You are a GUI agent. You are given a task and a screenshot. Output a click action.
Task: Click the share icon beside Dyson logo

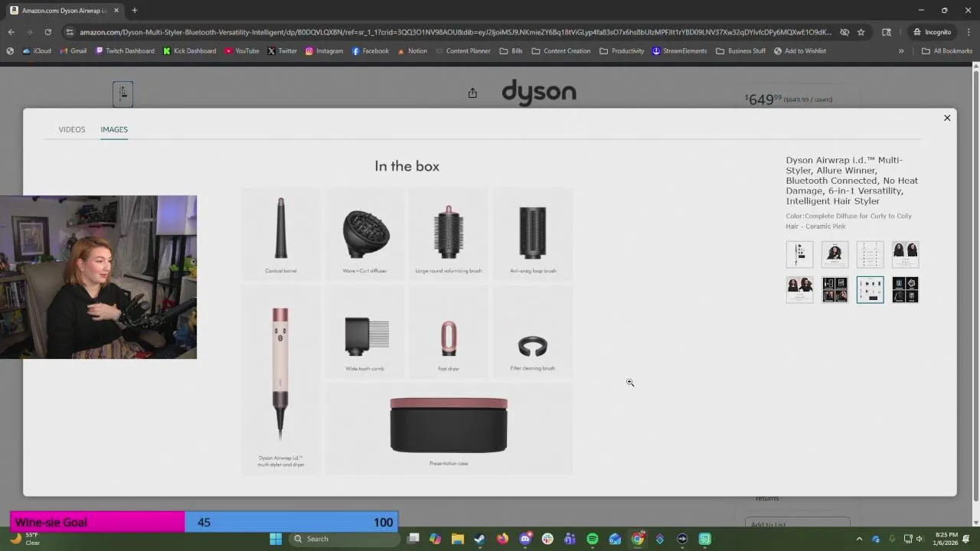coord(472,93)
